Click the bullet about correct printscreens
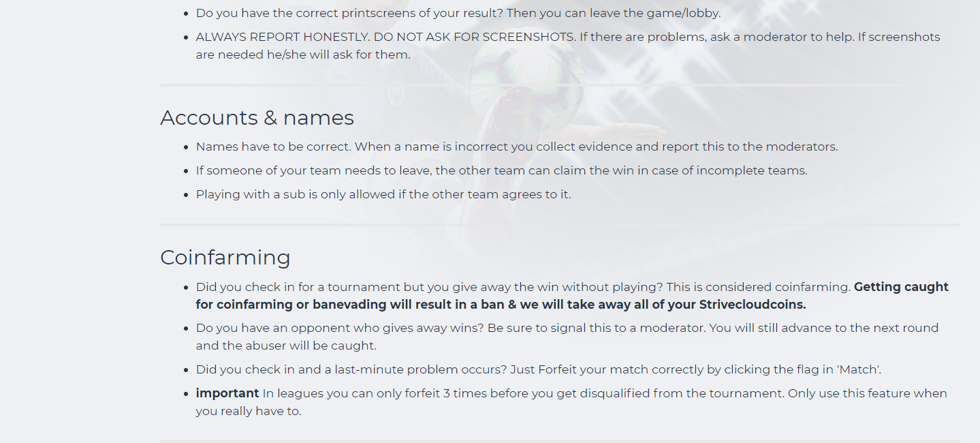The image size is (980, 443). point(458,13)
